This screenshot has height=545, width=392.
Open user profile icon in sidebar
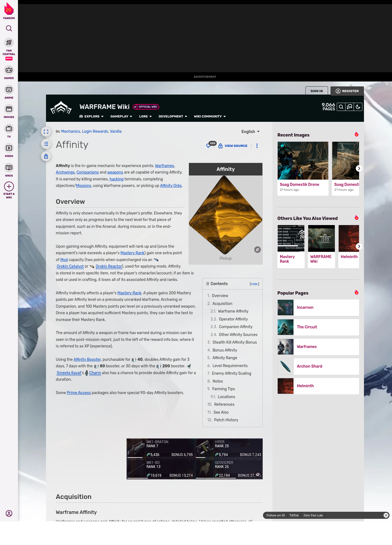(x=9, y=513)
